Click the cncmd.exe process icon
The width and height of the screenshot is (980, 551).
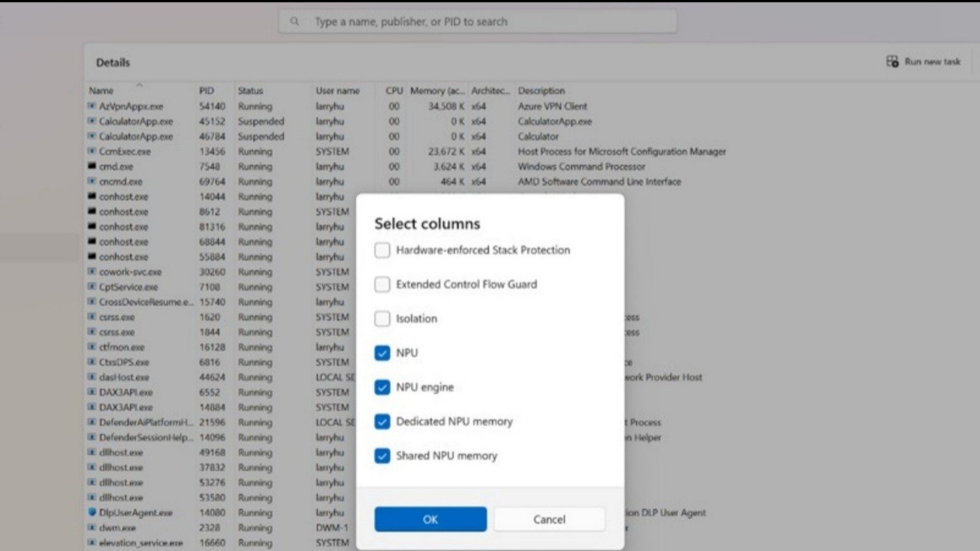click(92, 181)
